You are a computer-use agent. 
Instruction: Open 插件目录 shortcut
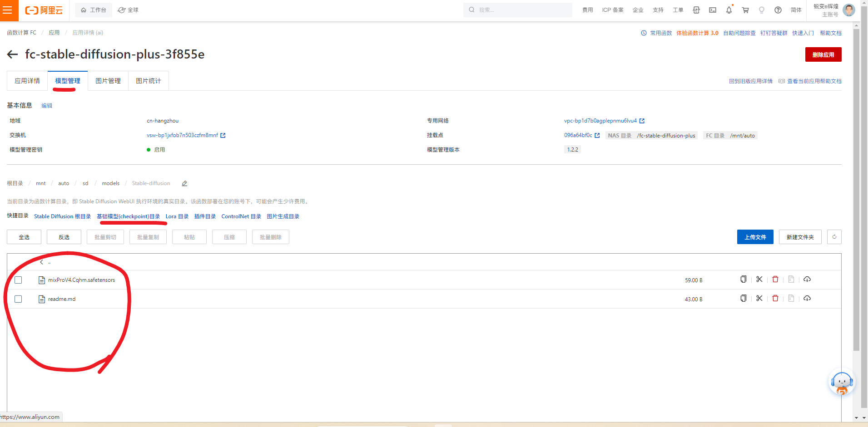point(205,216)
